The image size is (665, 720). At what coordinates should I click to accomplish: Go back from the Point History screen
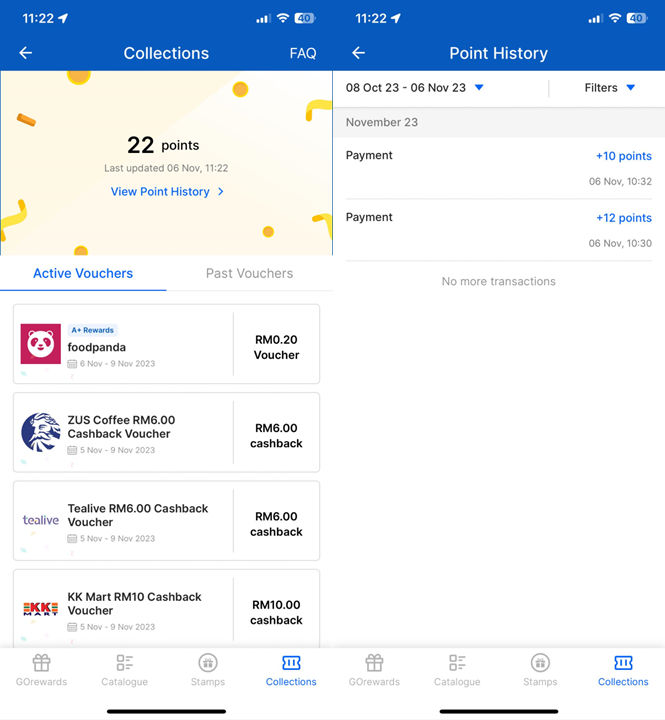pyautogui.click(x=358, y=53)
